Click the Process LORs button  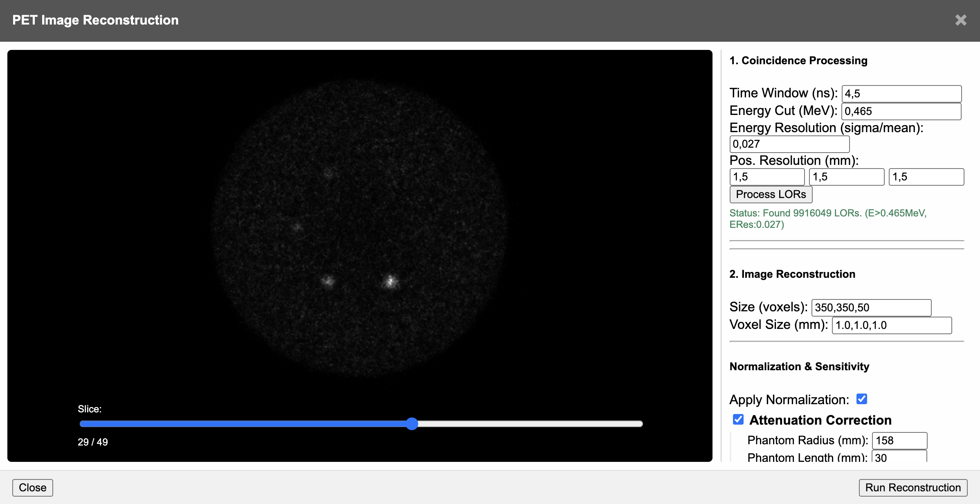coord(771,194)
